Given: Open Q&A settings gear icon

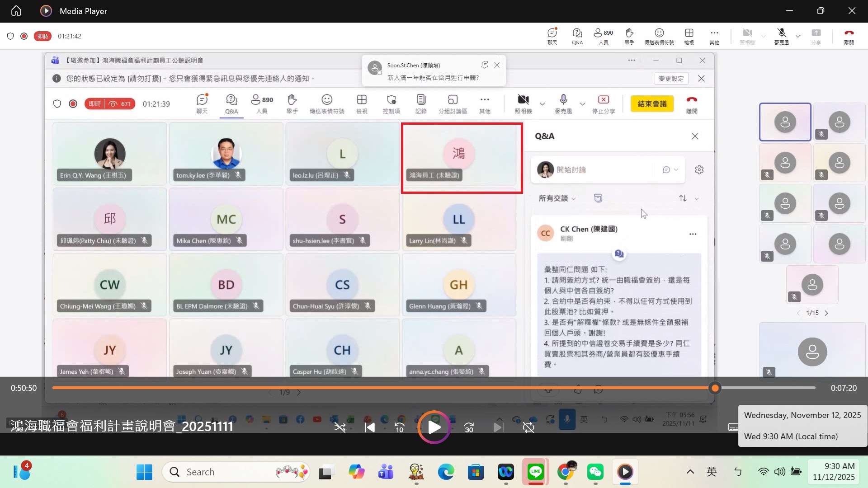Looking at the screenshot, I should point(699,170).
